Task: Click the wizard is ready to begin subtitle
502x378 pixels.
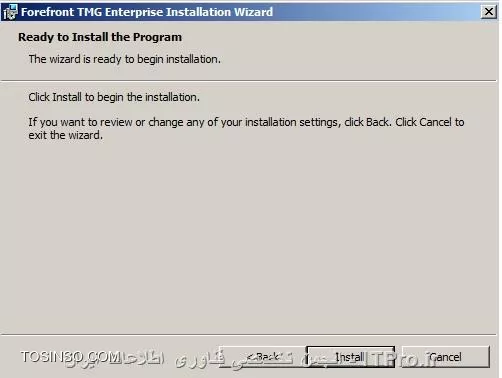Action: click(125, 59)
